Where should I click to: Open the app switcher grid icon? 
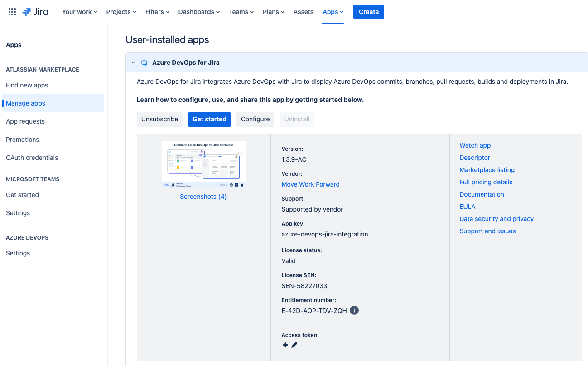point(12,12)
